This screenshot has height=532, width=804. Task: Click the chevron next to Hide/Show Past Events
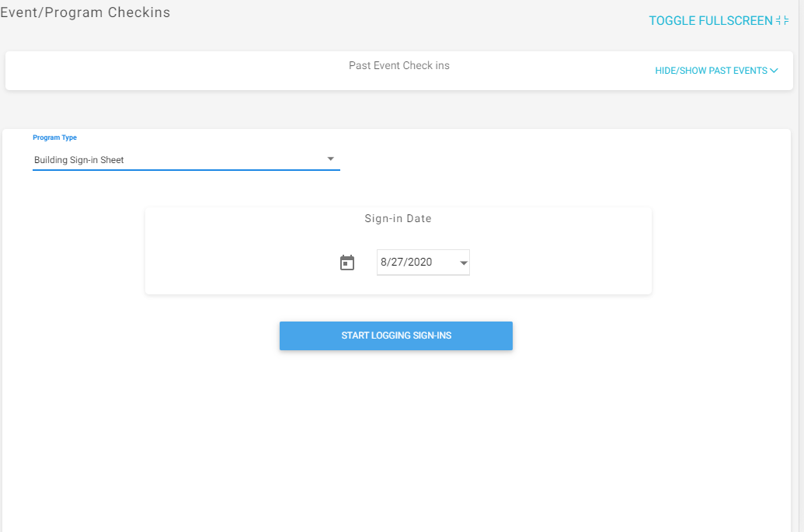pos(774,70)
